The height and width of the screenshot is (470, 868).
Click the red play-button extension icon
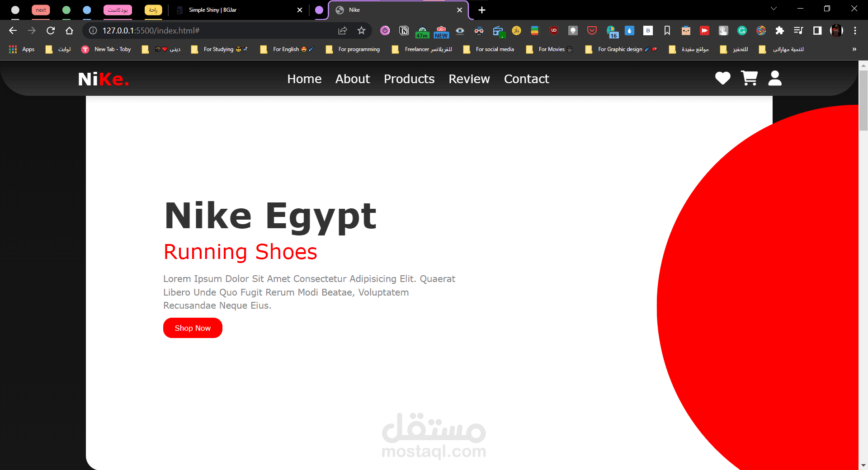coord(704,30)
